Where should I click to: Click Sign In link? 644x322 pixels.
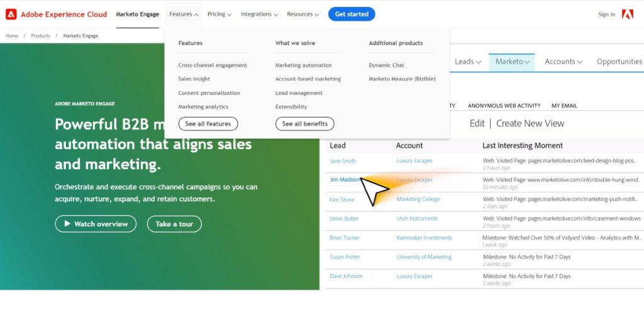pyautogui.click(x=606, y=14)
